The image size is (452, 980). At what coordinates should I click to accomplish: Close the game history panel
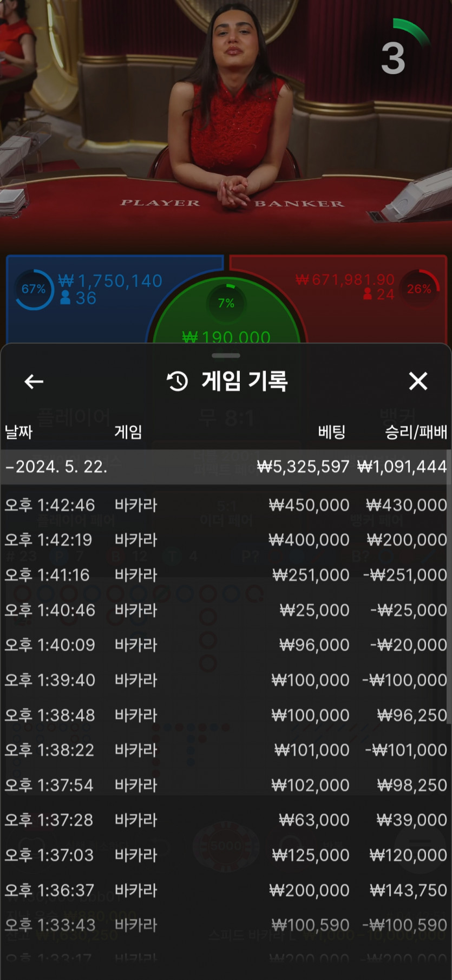click(x=418, y=381)
